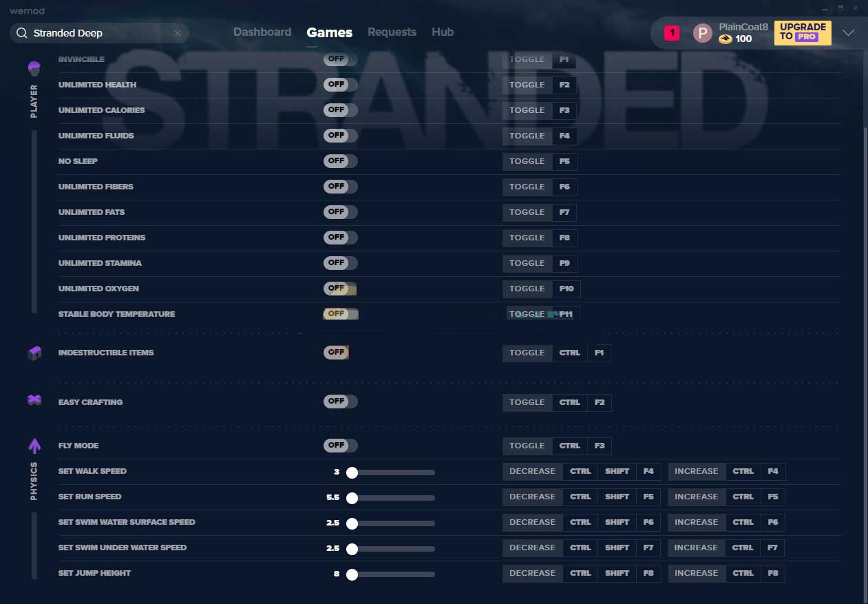Switch on Unlimited Fibers
Viewport: 868px width, 604px height.
pos(341,187)
